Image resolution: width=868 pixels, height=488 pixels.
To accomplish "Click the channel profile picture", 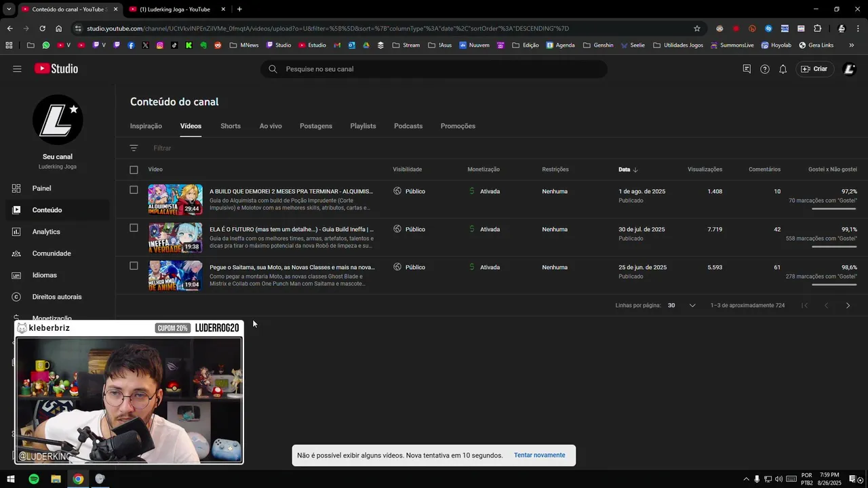I will (x=58, y=120).
